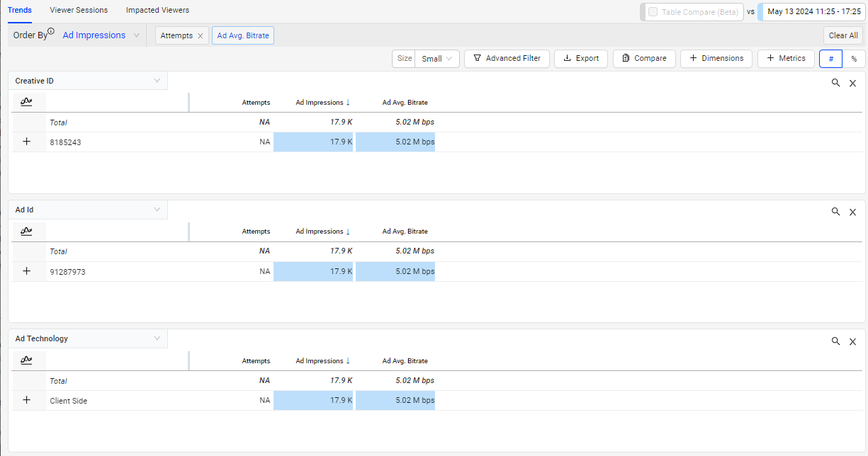Remove the Attempts metric chip
868x456 pixels.
click(201, 35)
